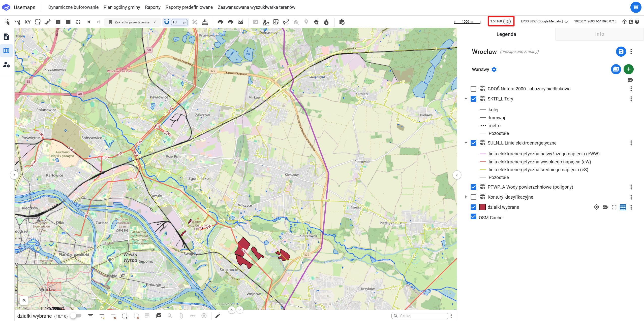Screen dimensions: 644x321
Task: Toggle the działki wybrane table switch
Action: point(76,316)
